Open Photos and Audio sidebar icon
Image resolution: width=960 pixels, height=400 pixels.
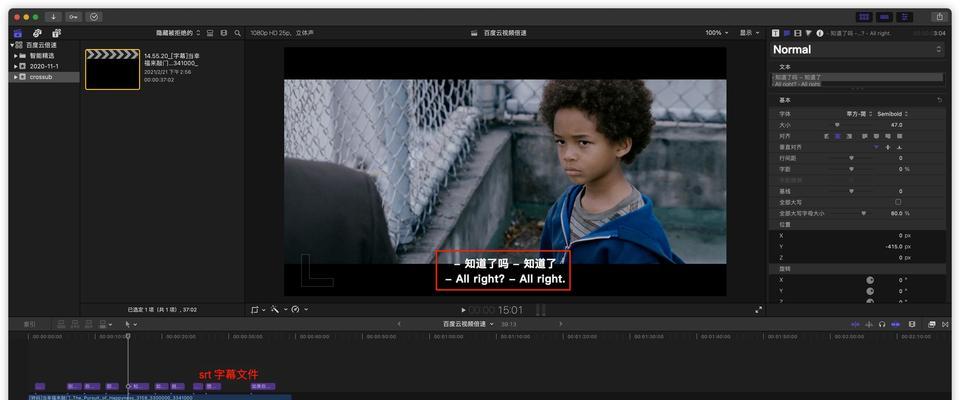tap(37, 33)
